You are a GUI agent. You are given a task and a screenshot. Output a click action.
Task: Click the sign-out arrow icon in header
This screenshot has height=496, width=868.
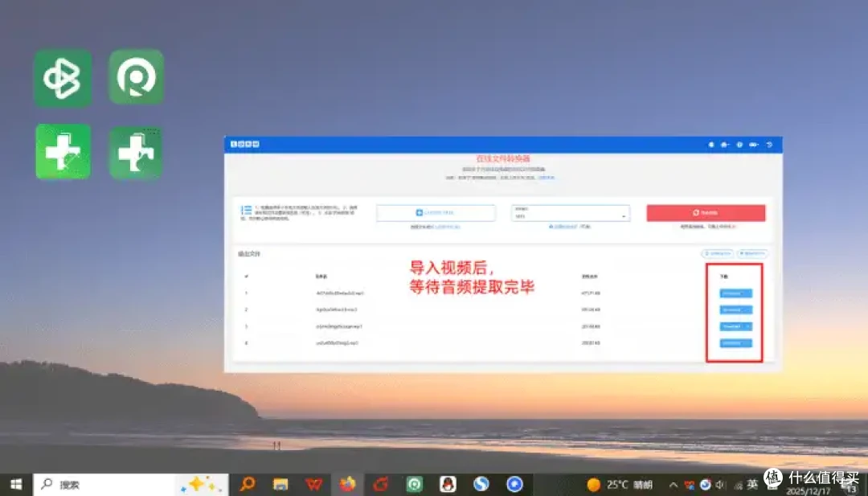point(769,145)
